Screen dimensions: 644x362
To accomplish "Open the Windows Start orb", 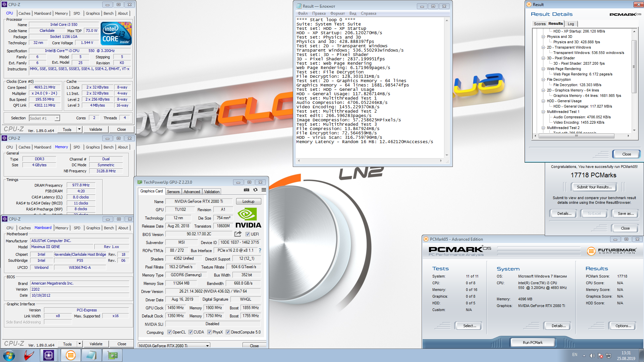I will click(9, 355).
